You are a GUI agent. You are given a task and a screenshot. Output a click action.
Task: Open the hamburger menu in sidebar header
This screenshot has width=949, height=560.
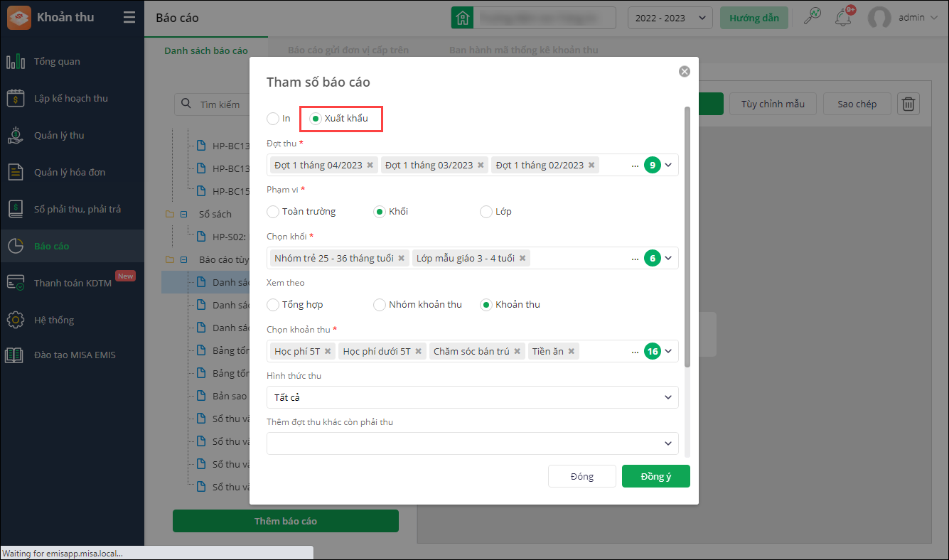coord(129,18)
